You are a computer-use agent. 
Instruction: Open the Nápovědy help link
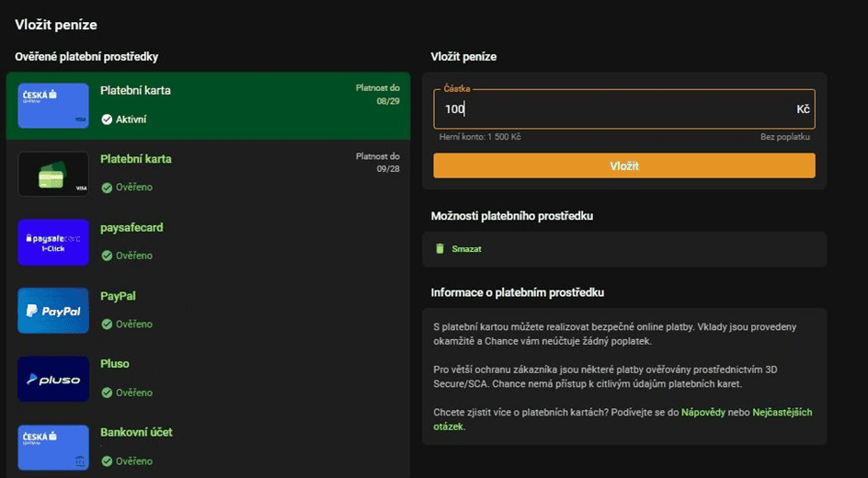703,412
